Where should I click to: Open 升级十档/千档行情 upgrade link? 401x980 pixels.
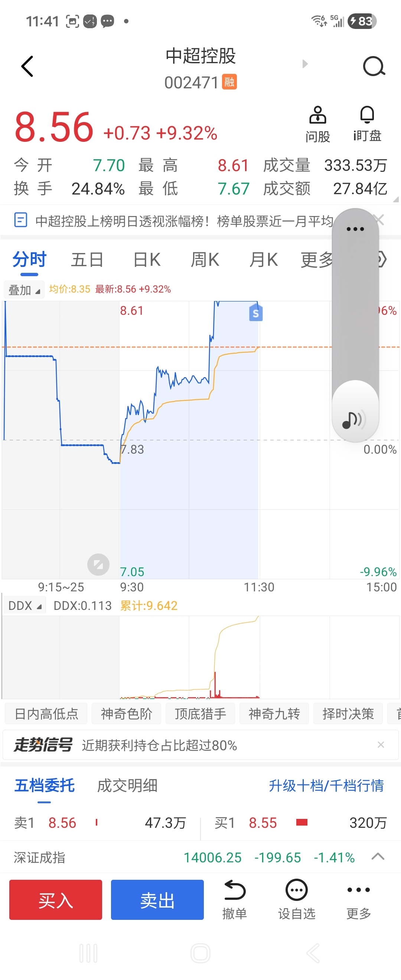[x=326, y=785]
